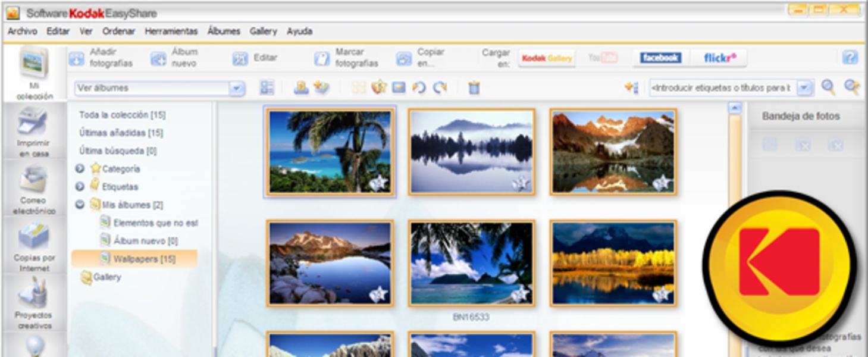This screenshot has height=357, width=868.
Task: Toggle star on the misty lake photo
Action: click(x=521, y=183)
